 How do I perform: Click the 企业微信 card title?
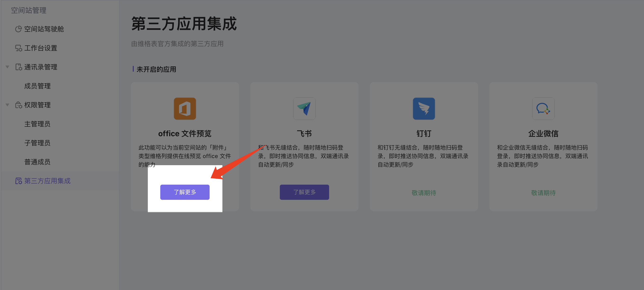click(x=543, y=134)
